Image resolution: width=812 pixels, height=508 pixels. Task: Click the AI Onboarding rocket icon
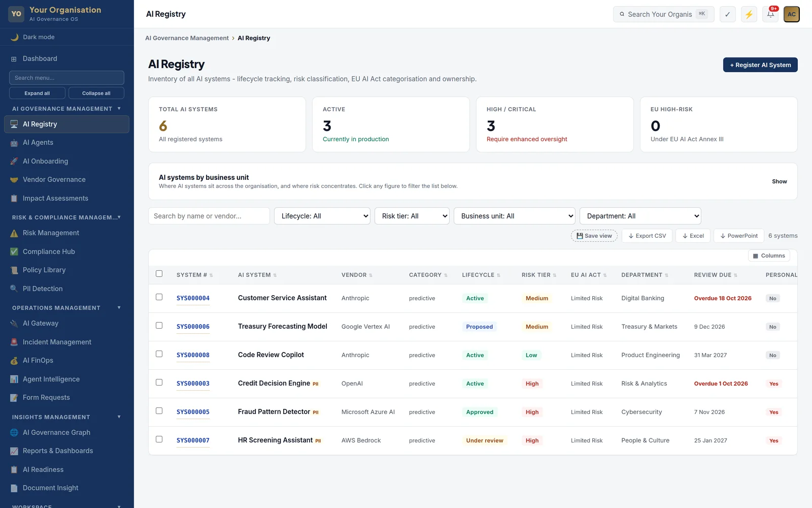point(14,161)
